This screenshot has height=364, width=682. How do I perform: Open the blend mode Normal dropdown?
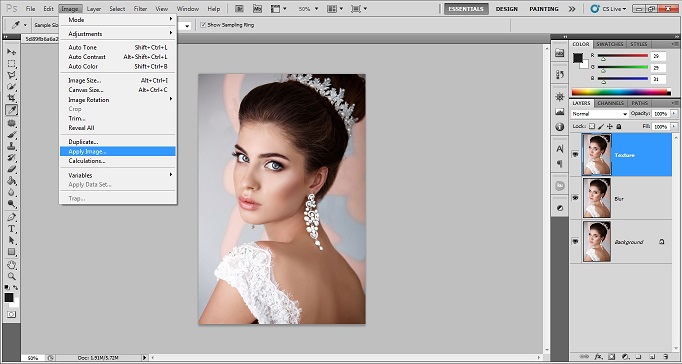pyautogui.click(x=599, y=114)
